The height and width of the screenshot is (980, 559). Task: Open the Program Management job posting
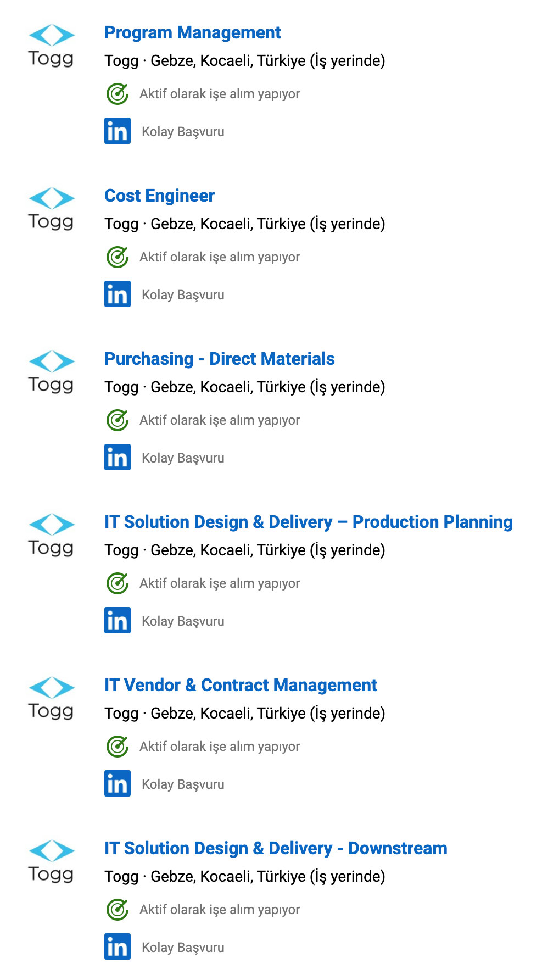point(192,33)
